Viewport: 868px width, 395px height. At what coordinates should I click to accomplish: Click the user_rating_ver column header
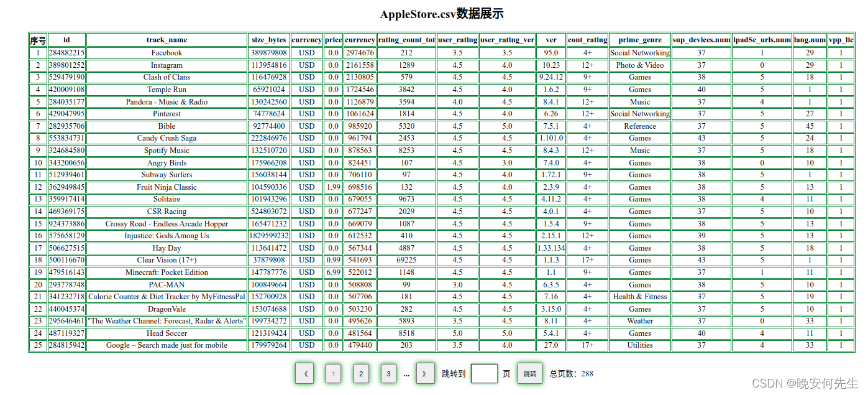point(507,40)
